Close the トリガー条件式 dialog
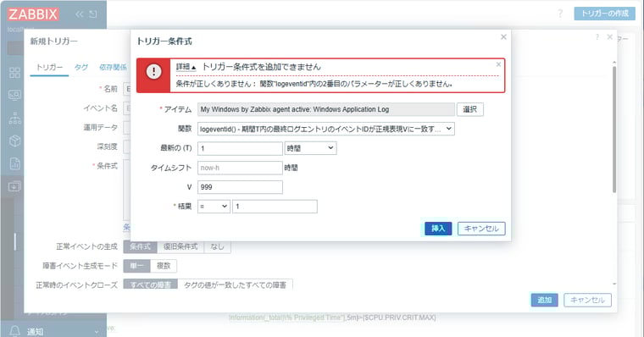644x337 pixels. [x=503, y=37]
